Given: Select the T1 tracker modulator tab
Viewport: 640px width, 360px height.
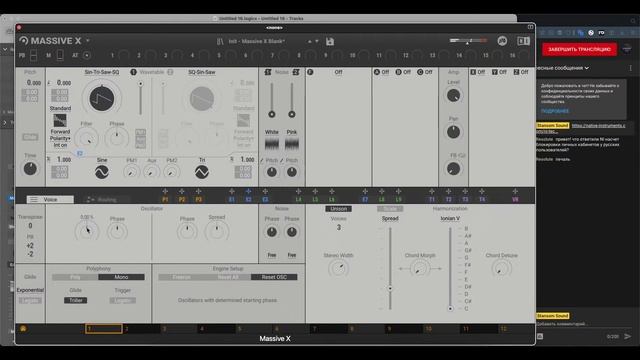Looking at the screenshot, I should 431,200.
